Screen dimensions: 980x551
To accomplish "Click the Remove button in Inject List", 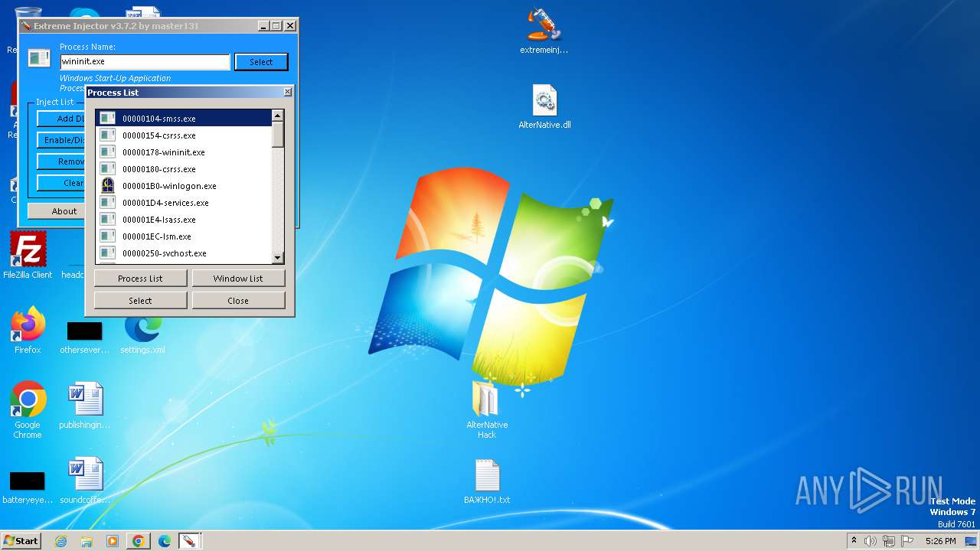I will point(61,161).
